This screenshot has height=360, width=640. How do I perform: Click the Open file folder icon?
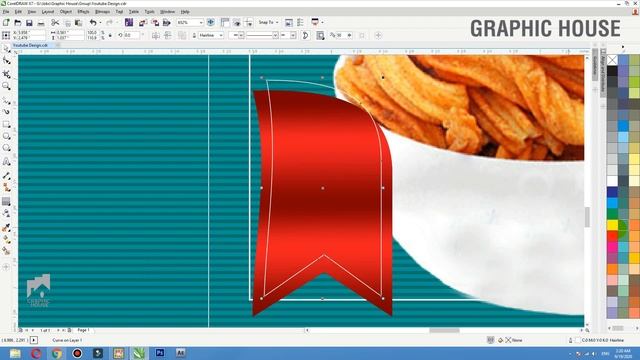point(18,23)
